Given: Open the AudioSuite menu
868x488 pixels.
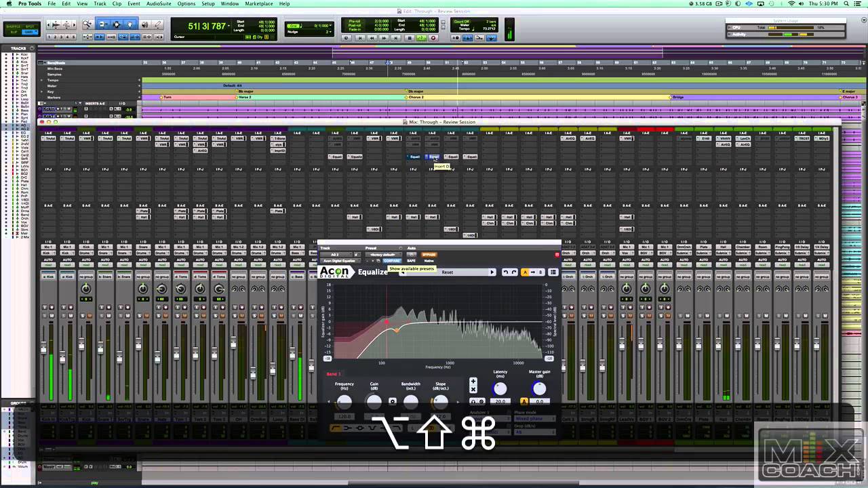Looking at the screenshot, I should pos(159,3).
